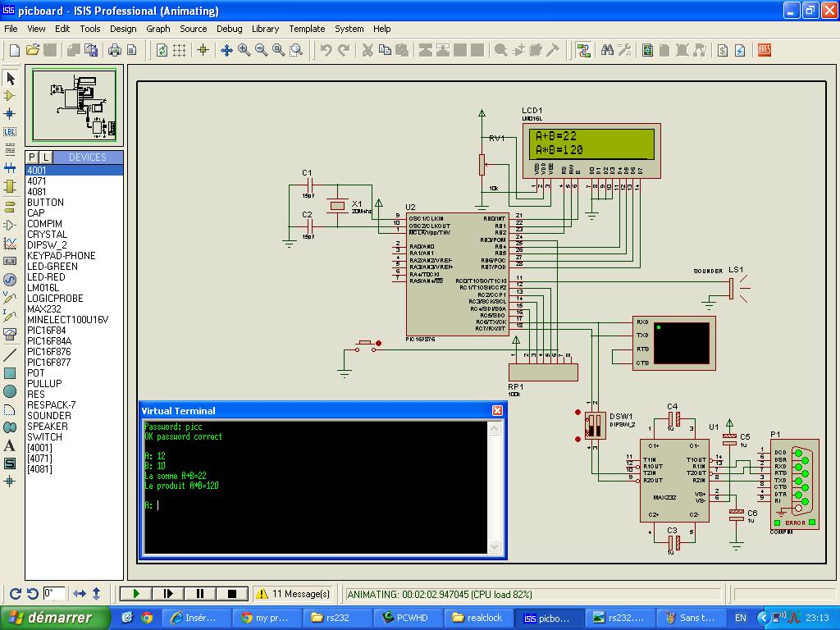Screen dimensions: 840x630
Task: Click the L library manage button
Action: click(46, 157)
